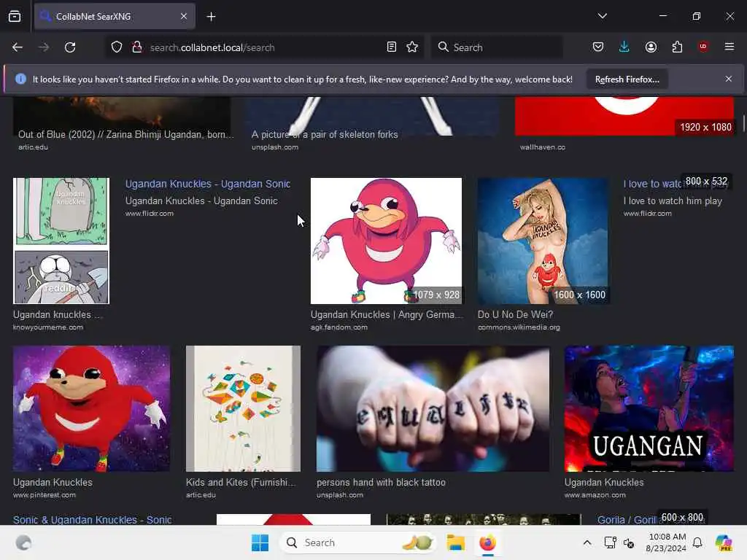
Task: Open the gravestone comic thumbnail from knowyourmeme
Action: (x=61, y=241)
